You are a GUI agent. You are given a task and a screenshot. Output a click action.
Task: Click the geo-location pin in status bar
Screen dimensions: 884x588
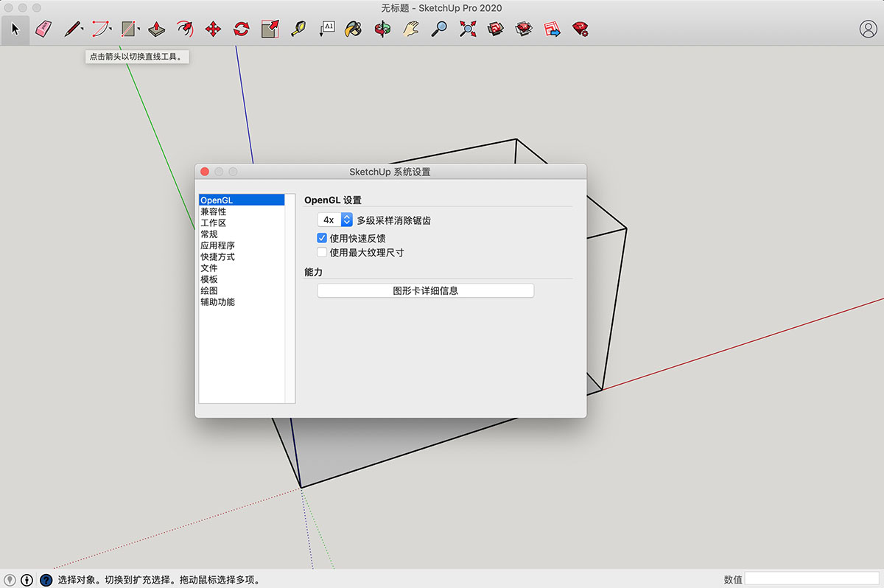pyautogui.click(x=11, y=580)
